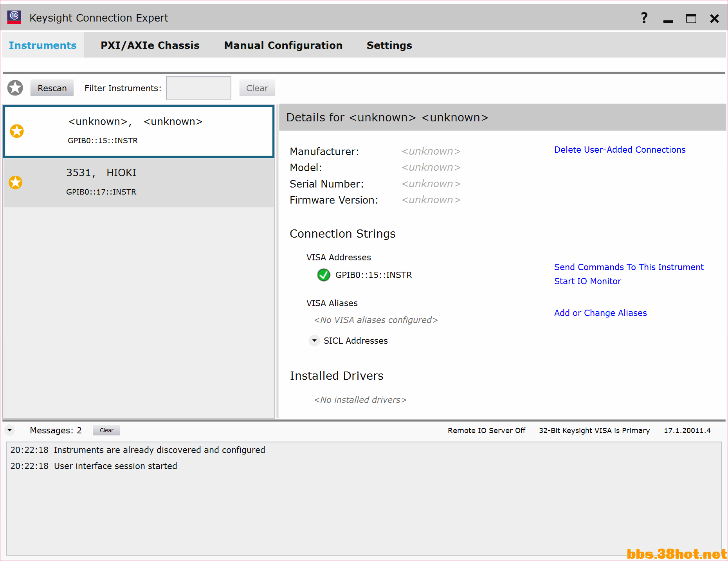Click the Firmware Version unknown value
Screen dimensions: 728x561
[431, 200]
